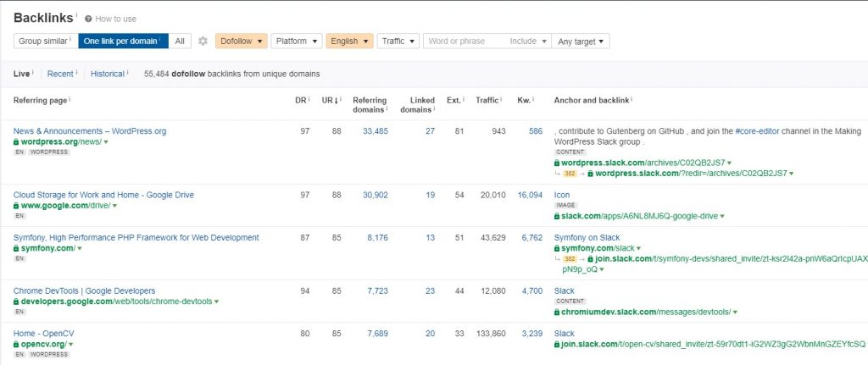The image size is (868, 365).
Task: Click the info icon beside Referring page header
Action: tap(70, 100)
